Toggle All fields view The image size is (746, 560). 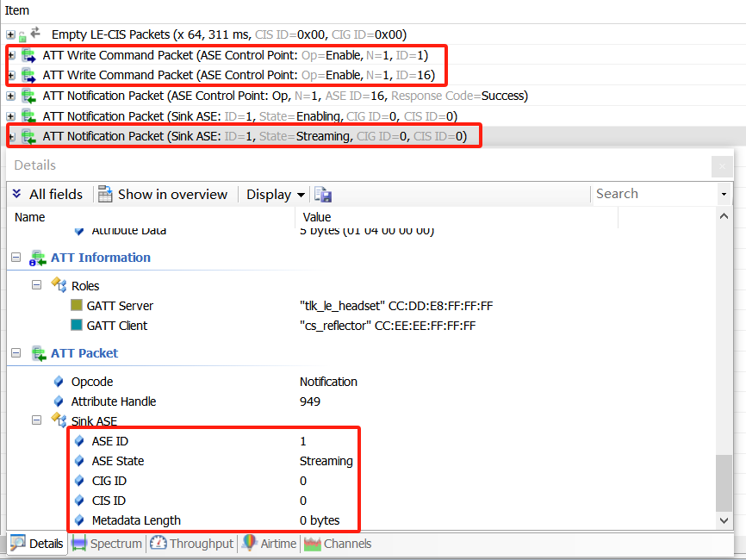coord(47,194)
